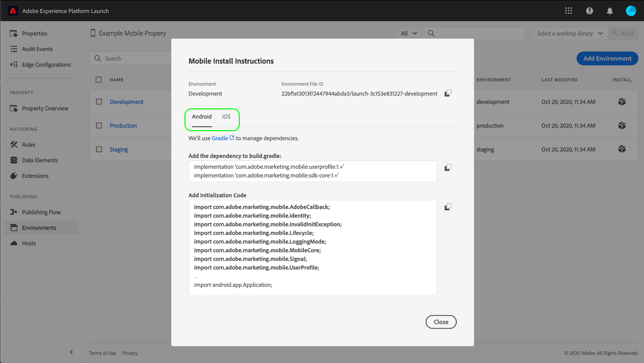Toggle the select-all checkbox in header

tap(99, 80)
